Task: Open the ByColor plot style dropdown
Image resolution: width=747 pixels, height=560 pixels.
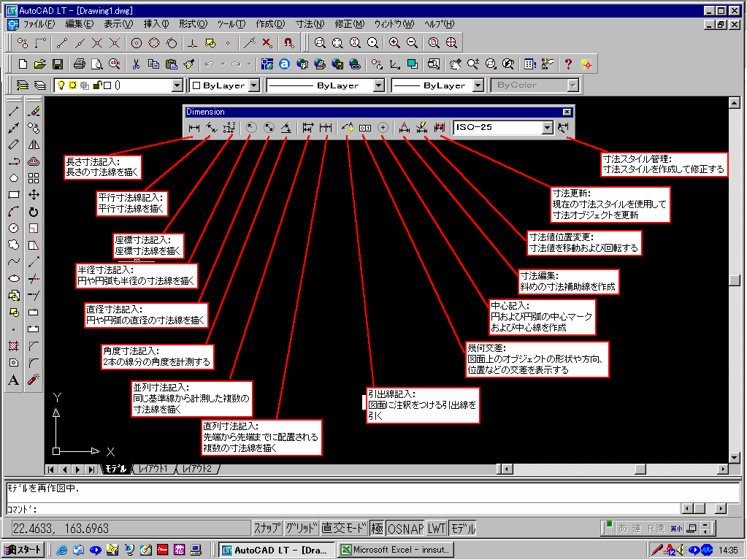Action: pos(573,85)
